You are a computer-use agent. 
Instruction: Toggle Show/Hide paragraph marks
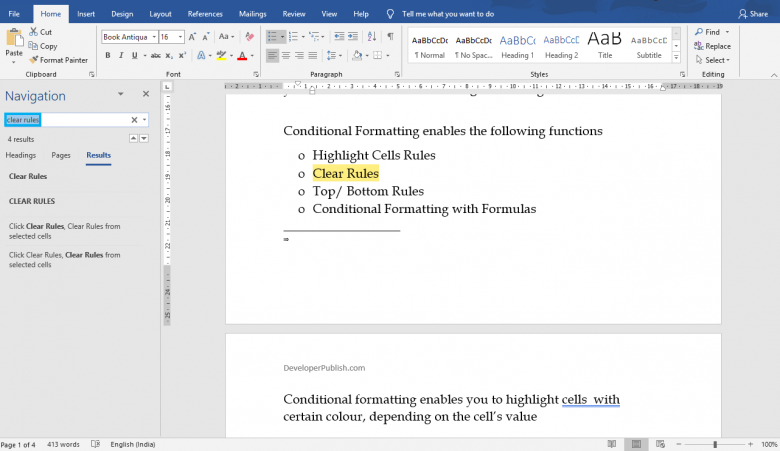(390, 37)
